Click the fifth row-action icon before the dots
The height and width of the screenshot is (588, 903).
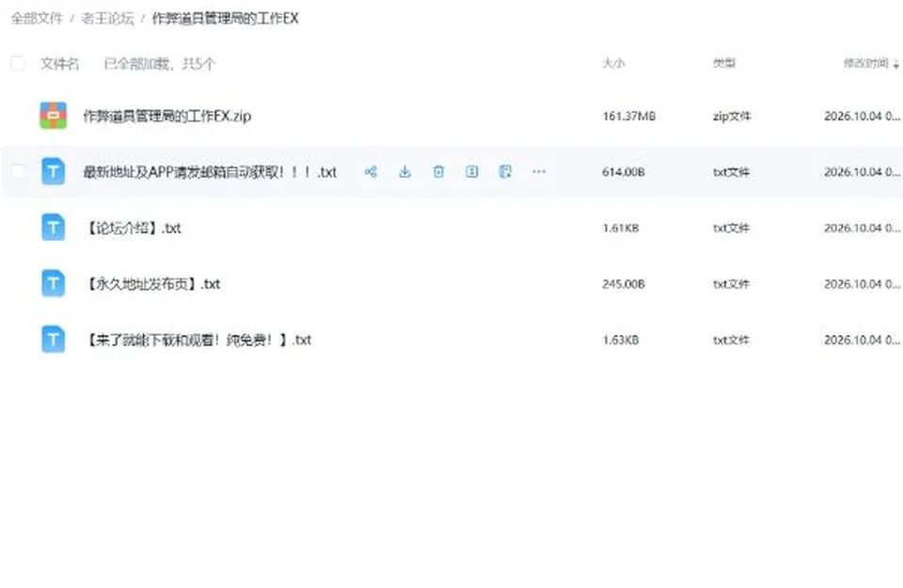(505, 171)
